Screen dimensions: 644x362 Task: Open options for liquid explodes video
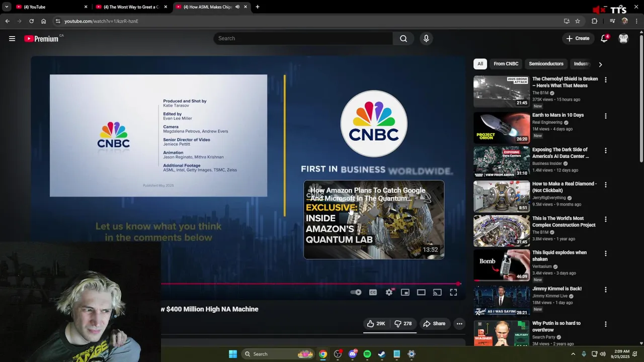click(606, 253)
